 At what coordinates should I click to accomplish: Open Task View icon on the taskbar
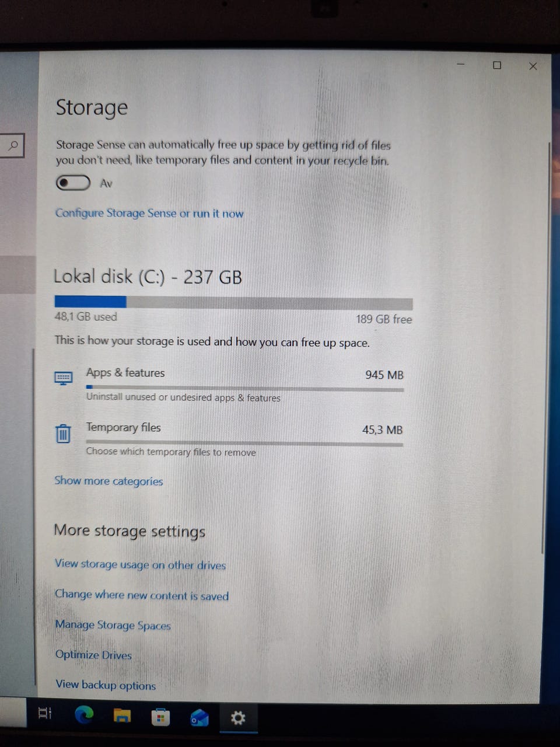click(x=45, y=713)
